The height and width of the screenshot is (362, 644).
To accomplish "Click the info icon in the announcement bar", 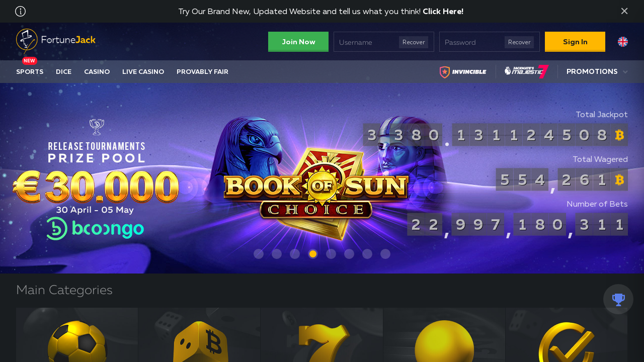I will click(21, 12).
